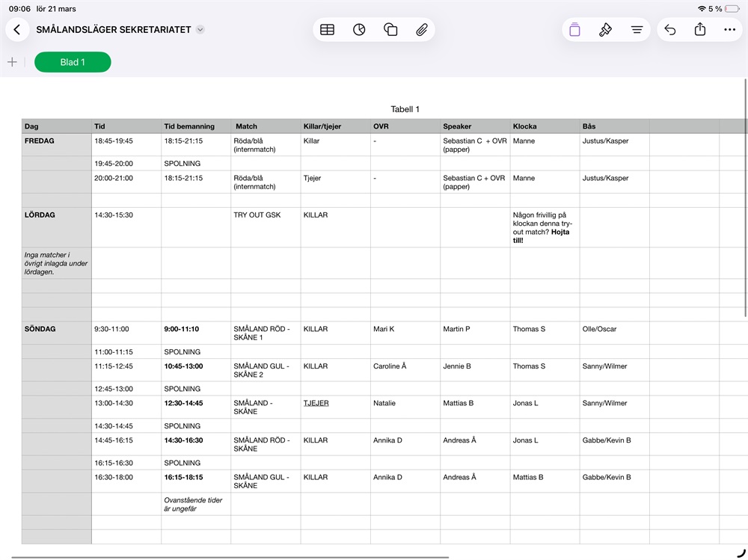The width and height of the screenshot is (748, 560).
Task: Open the Format paintbrush panel
Action: point(606,30)
